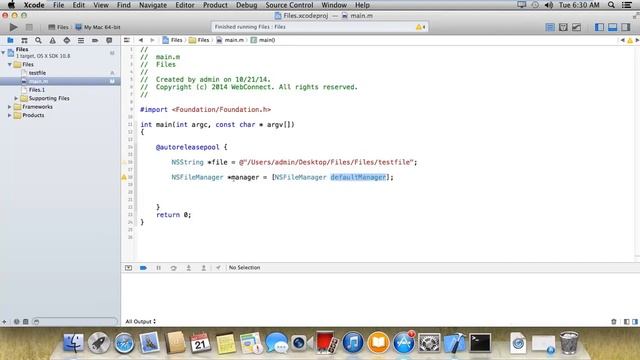Stop the running task in the toolbar

[x=29, y=27]
